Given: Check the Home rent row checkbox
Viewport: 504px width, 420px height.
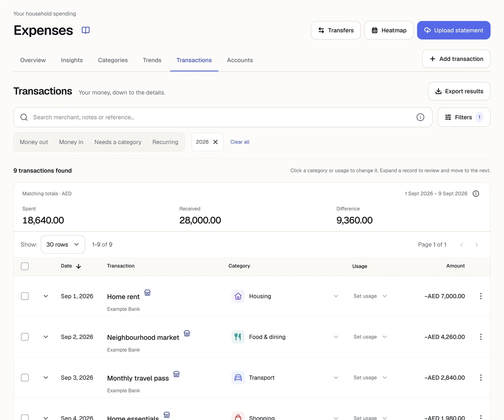Looking at the screenshot, I should pos(25,296).
